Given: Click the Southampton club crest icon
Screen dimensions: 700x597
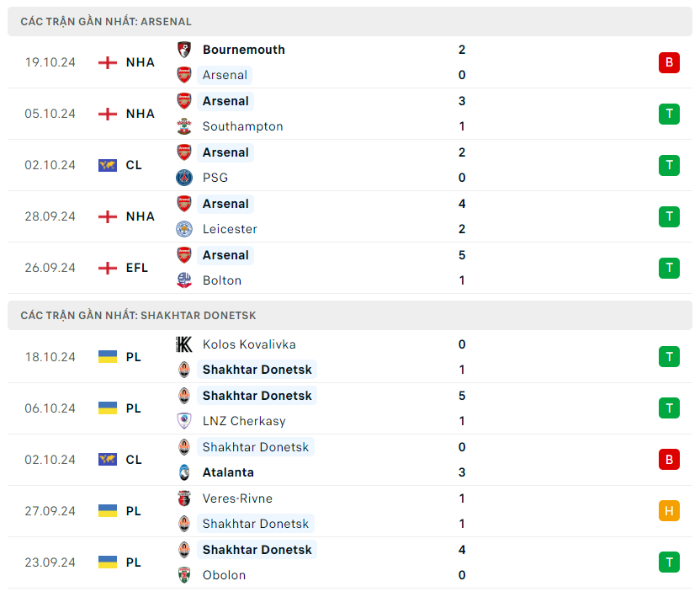Looking at the screenshot, I should click(x=184, y=126).
